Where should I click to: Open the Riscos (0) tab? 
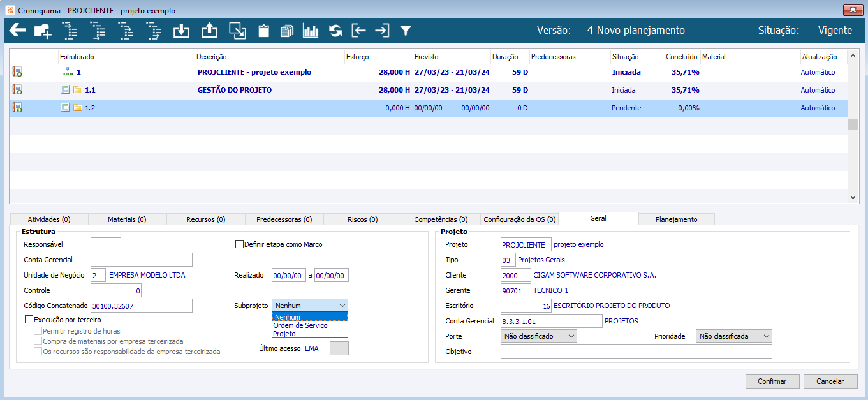tap(363, 219)
